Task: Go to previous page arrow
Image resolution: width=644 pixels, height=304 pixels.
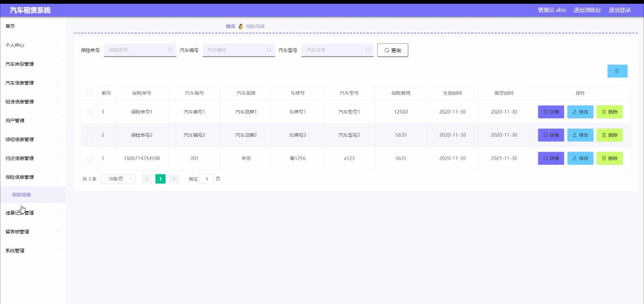Action: [x=147, y=179]
